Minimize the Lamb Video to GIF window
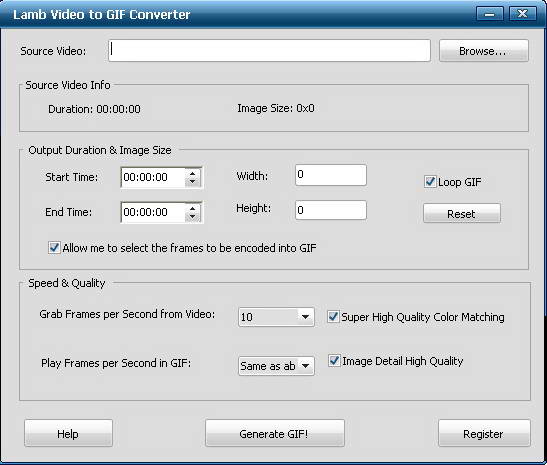This screenshot has width=547, height=465. (490, 14)
